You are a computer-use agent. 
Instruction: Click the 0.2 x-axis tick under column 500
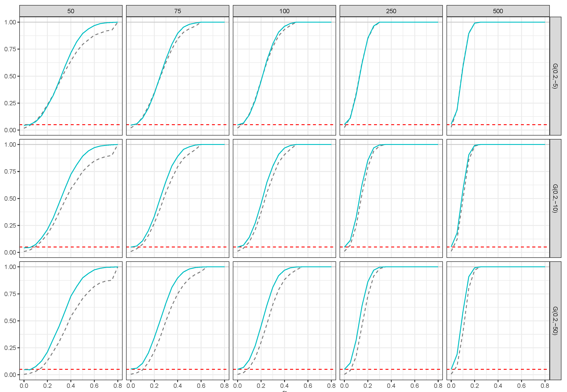475,386
